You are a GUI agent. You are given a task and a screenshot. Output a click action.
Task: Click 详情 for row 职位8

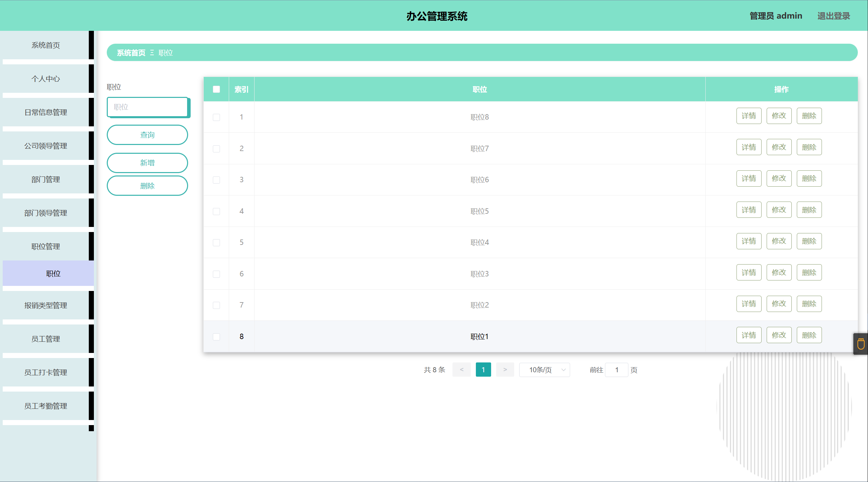(749, 116)
